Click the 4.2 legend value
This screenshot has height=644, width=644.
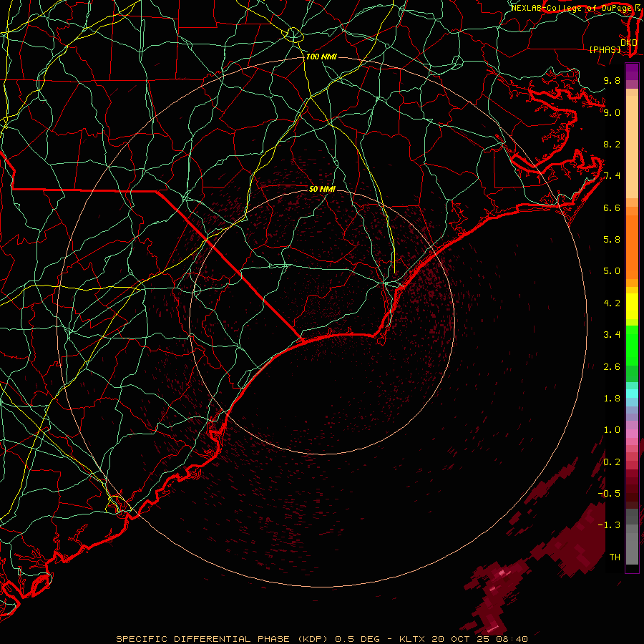[612, 303]
